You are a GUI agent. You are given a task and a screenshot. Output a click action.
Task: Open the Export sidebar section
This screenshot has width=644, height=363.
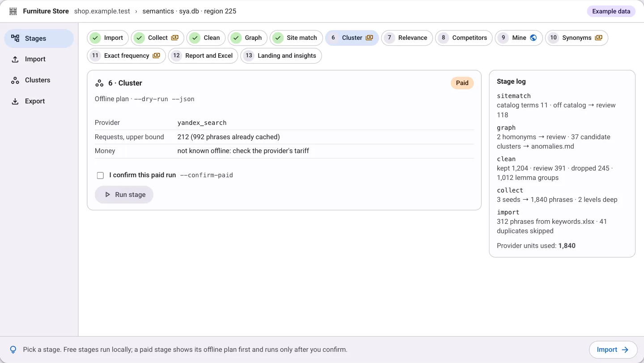click(39, 101)
